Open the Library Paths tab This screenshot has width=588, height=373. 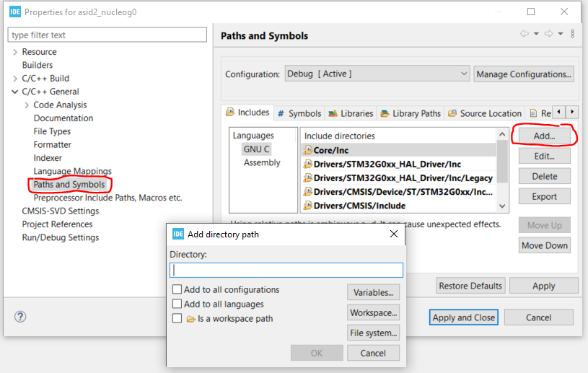pos(411,113)
